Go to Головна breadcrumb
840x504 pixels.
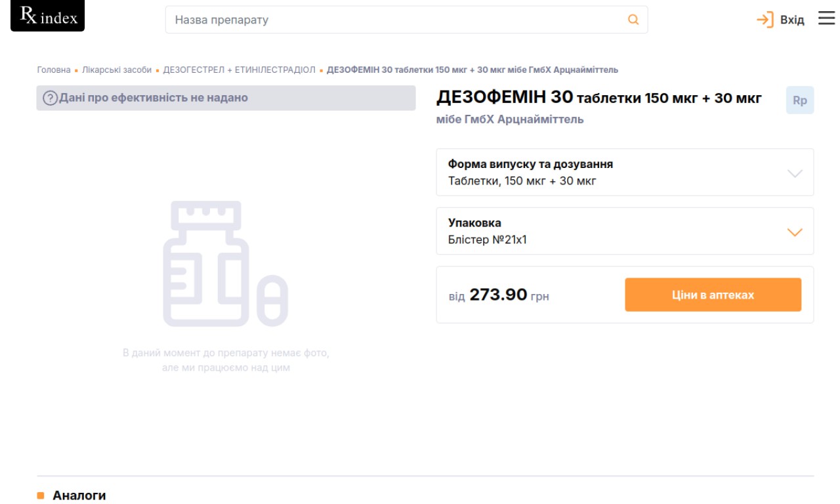click(x=54, y=70)
